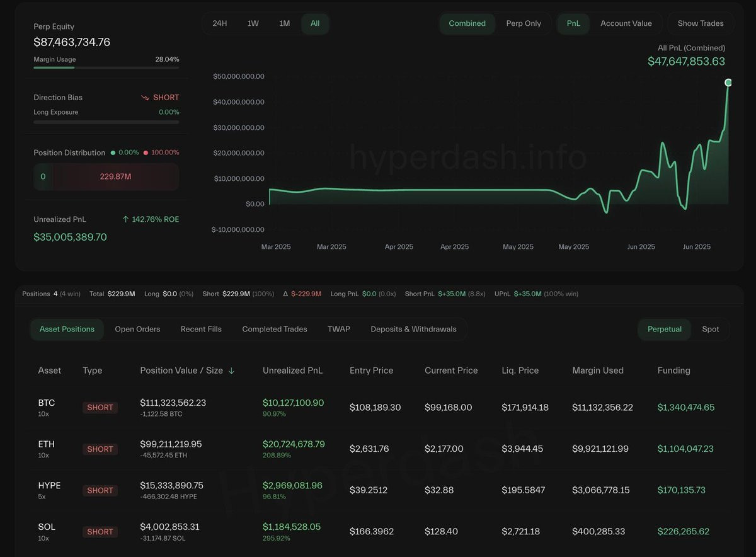Click Unrealized PnL $35,005,389.70

[x=70, y=237]
